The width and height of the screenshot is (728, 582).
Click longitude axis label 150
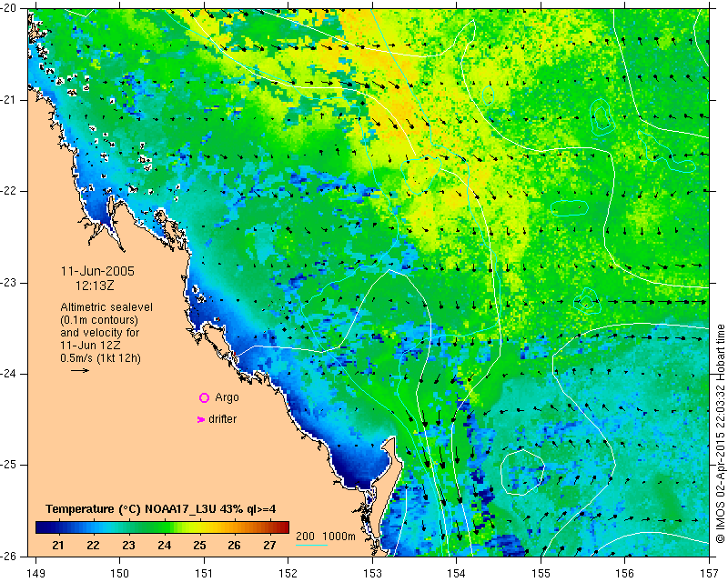click(120, 574)
